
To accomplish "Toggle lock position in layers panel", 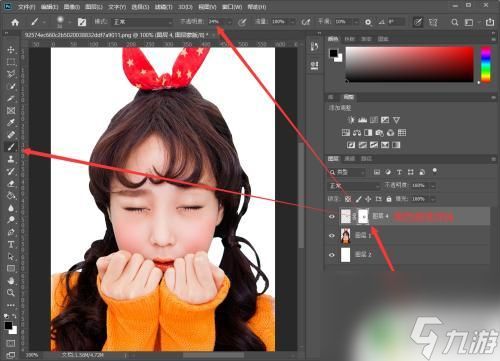I will click(368, 199).
